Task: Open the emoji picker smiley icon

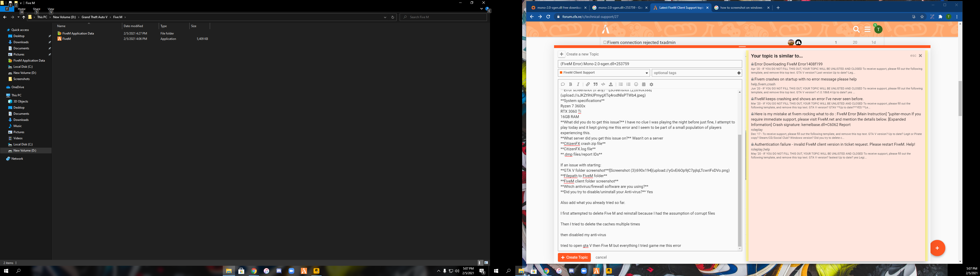Action: point(636,84)
